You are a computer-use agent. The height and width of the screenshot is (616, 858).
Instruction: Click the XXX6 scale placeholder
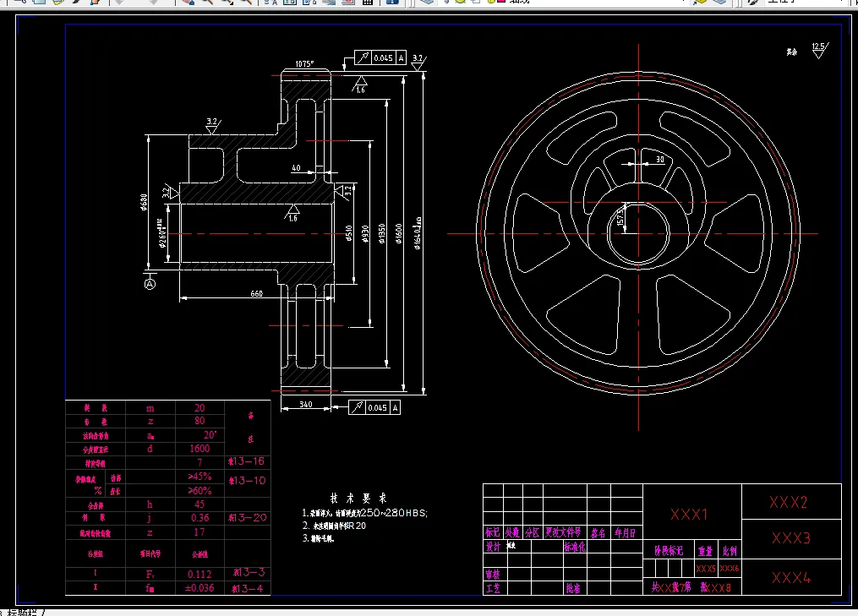pyautogui.click(x=730, y=569)
